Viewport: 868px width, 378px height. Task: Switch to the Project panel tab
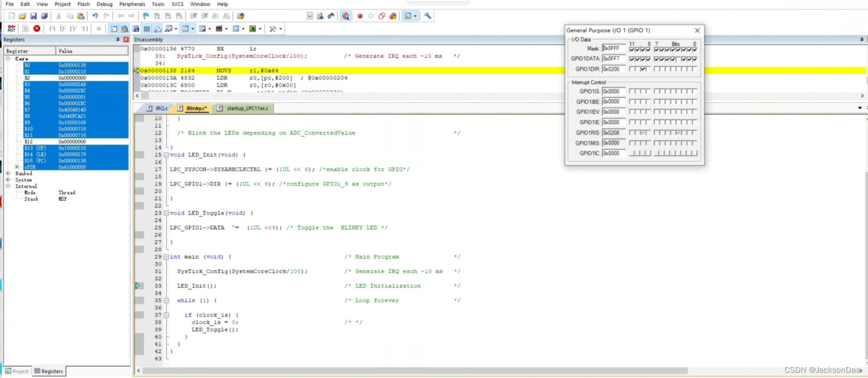(17, 371)
